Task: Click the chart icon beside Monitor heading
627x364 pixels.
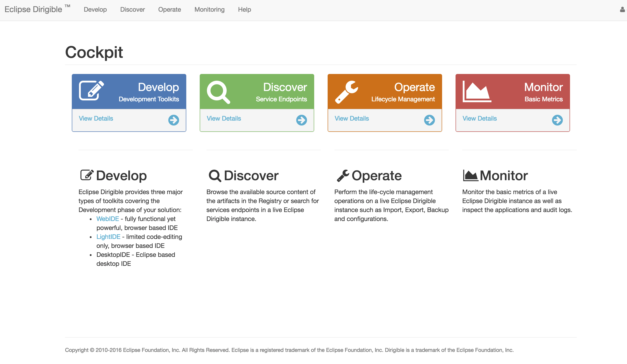Action: point(470,175)
